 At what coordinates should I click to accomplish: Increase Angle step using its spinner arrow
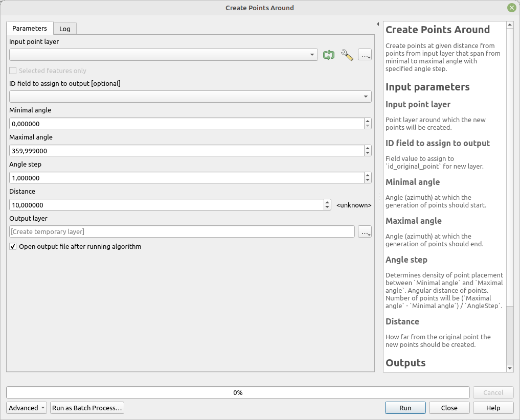tap(368, 175)
